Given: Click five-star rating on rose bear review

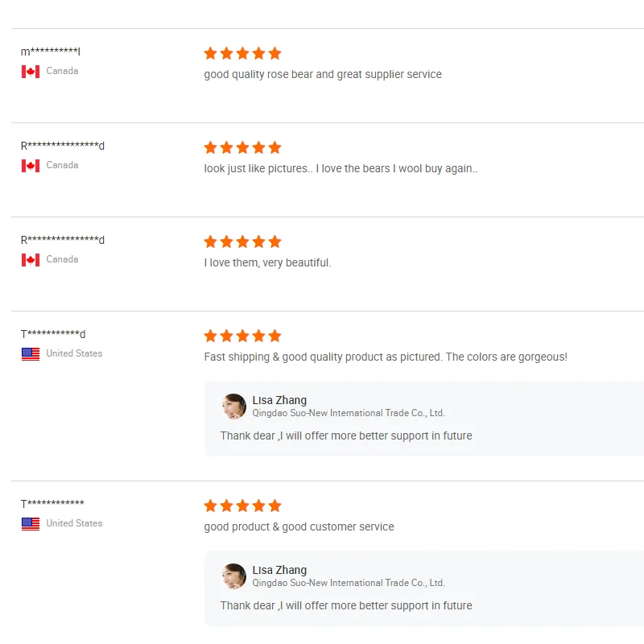Looking at the screenshot, I should 242,54.
